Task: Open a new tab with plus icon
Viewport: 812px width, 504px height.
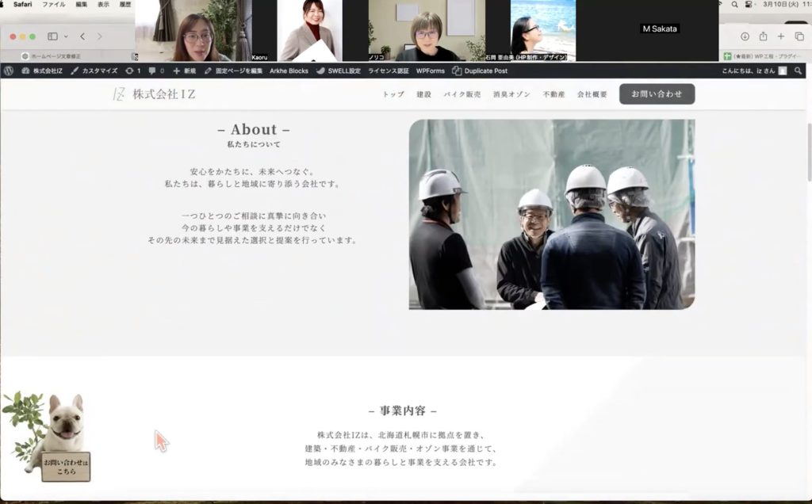Action: tap(781, 36)
